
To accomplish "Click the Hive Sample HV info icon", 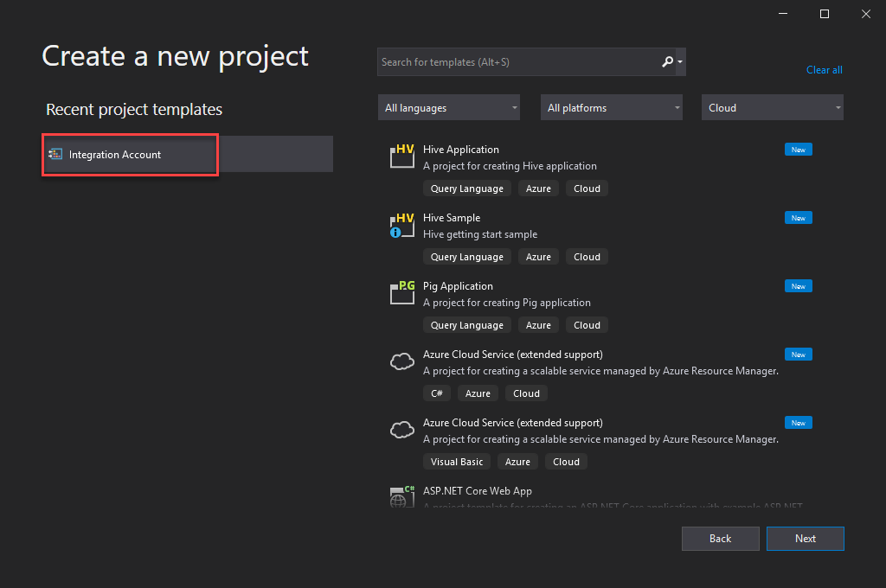I will [402, 226].
